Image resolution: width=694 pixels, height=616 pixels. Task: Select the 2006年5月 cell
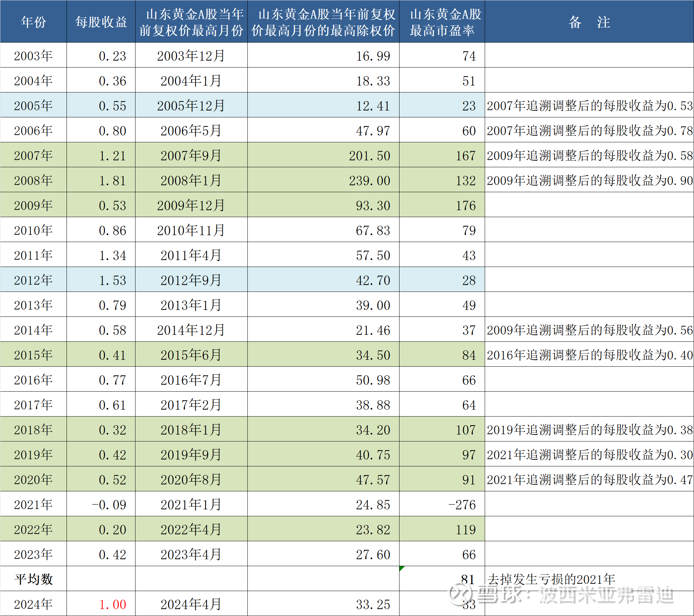(x=191, y=130)
